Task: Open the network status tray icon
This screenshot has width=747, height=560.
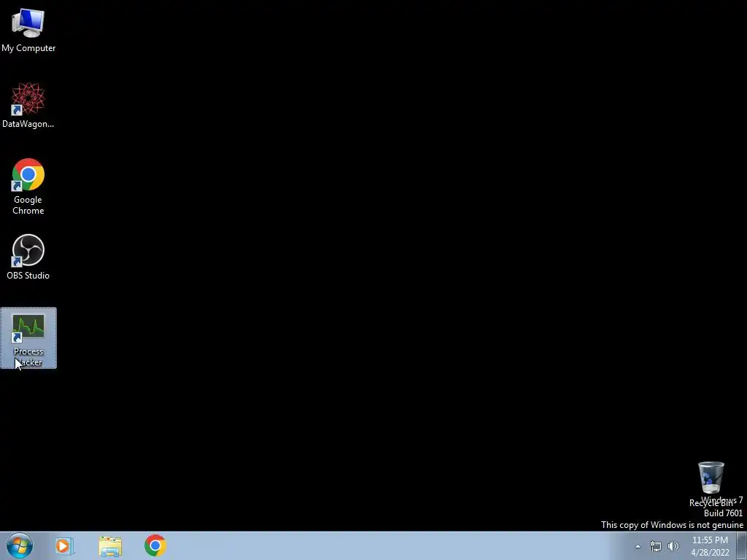Action: pos(656,546)
